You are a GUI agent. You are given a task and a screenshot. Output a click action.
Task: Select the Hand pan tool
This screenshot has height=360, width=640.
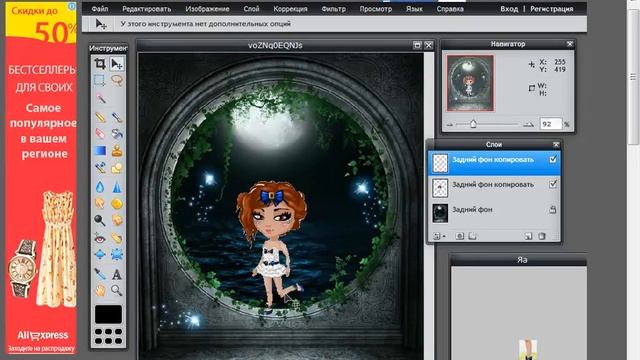click(x=100, y=290)
